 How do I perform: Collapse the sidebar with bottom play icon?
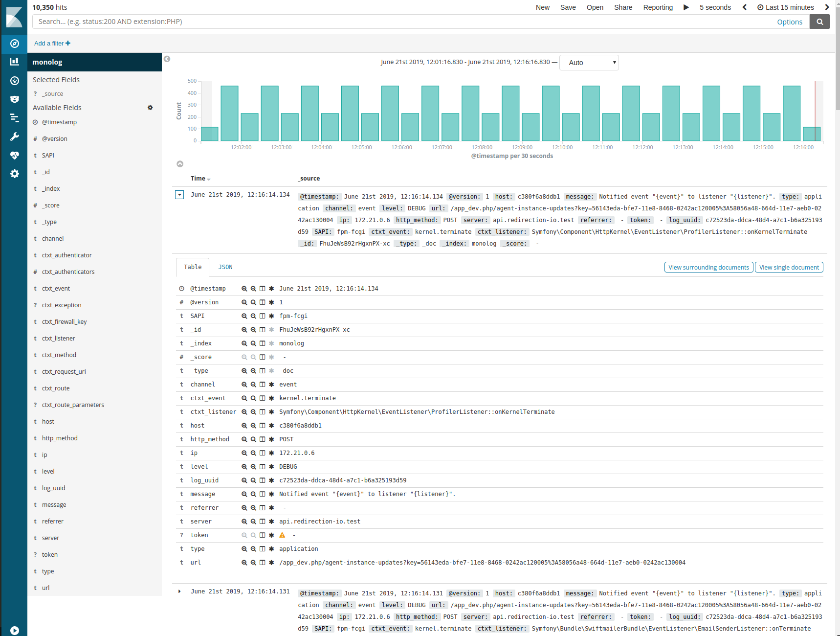click(15, 631)
